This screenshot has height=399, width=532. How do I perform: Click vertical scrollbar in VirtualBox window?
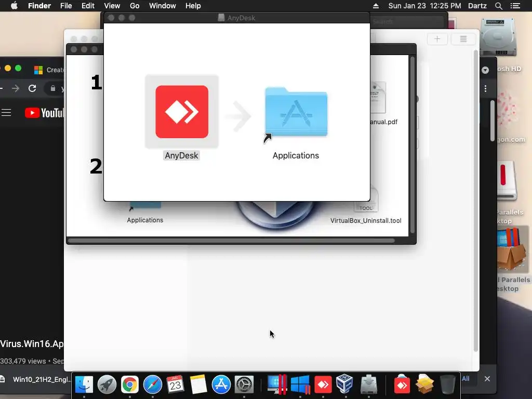click(413, 145)
